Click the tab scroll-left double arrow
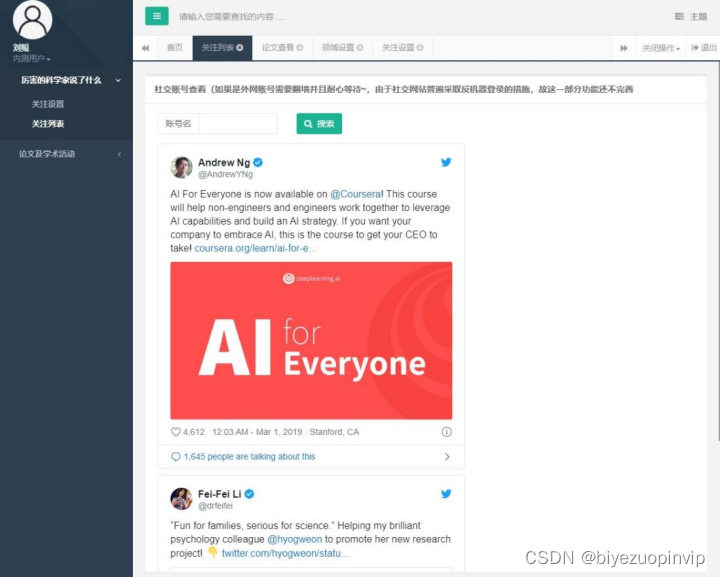The height and width of the screenshot is (577, 720). pos(146,48)
